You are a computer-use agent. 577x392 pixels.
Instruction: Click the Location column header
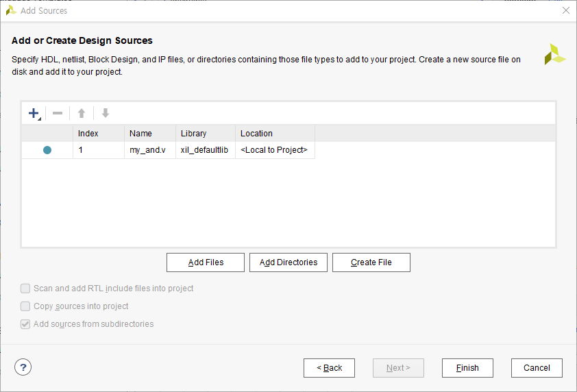[275, 134]
